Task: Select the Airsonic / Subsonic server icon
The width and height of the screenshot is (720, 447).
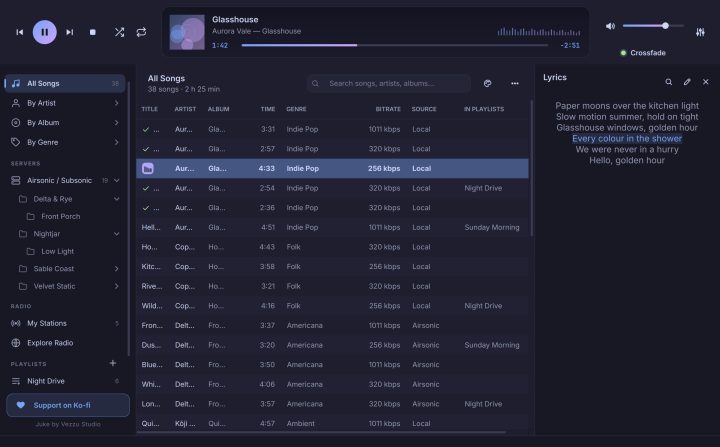Action: click(16, 181)
